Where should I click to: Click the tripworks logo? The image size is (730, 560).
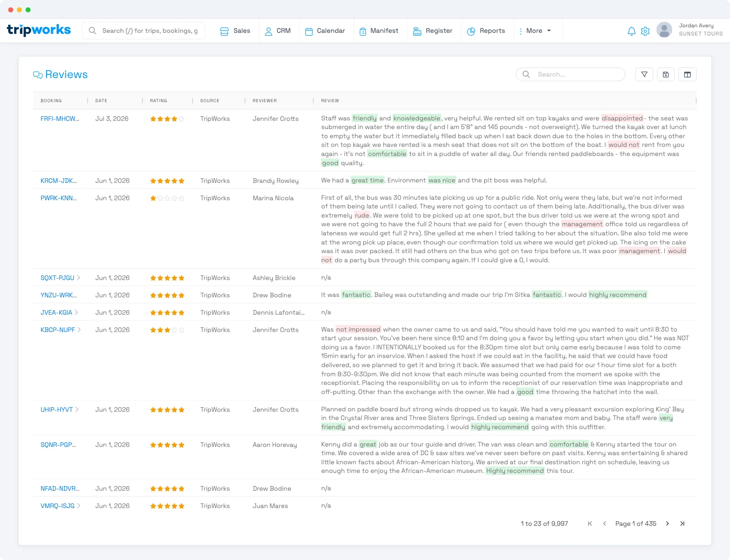(x=39, y=30)
